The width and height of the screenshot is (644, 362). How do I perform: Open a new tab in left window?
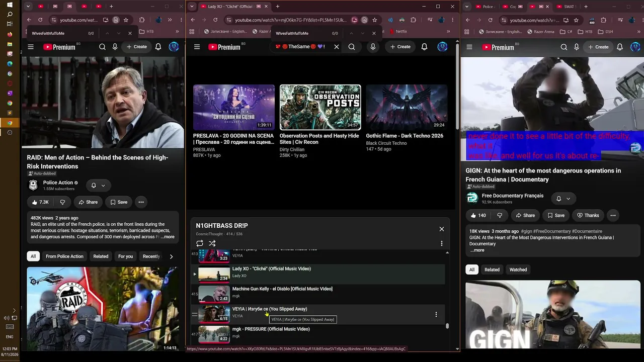click(111, 7)
